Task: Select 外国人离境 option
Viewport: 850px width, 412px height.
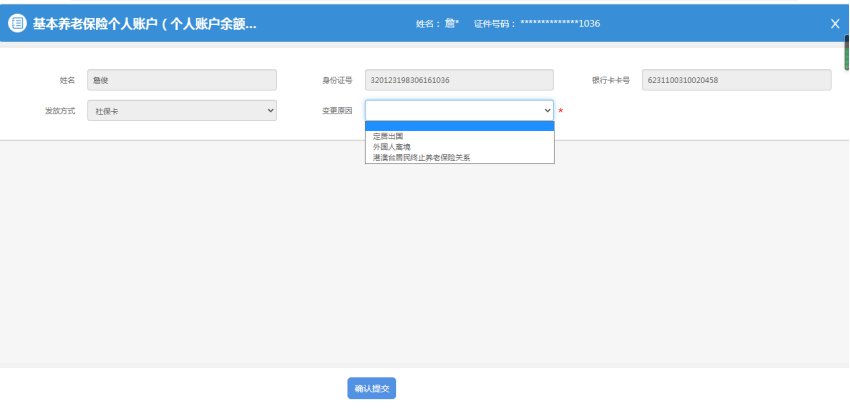Action: (x=391, y=146)
